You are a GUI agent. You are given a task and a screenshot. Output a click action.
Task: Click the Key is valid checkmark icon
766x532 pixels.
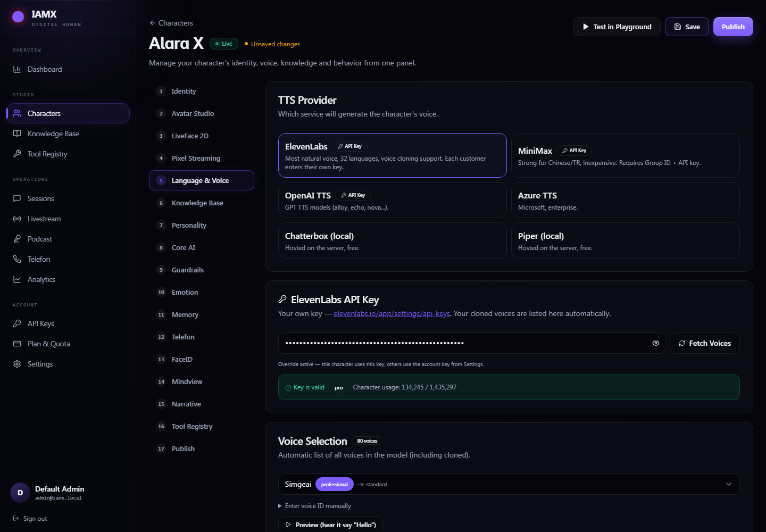click(x=288, y=388)
